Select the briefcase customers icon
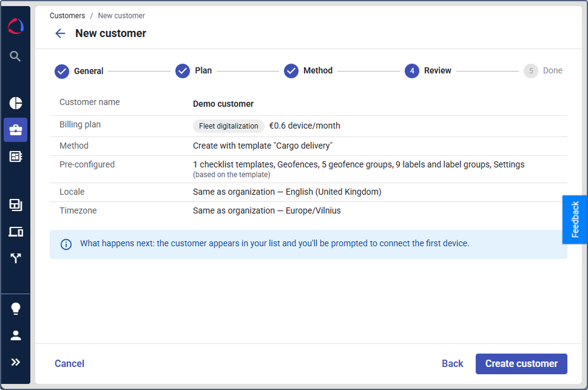588x390 pixels. (x=16, y=130)
